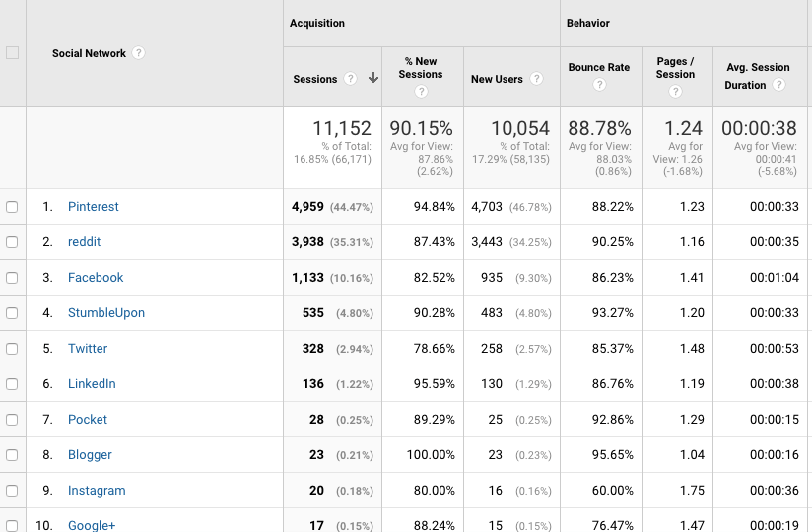
Task: Sort by the % New Sessions header
Action: click(x=421, y=68)
